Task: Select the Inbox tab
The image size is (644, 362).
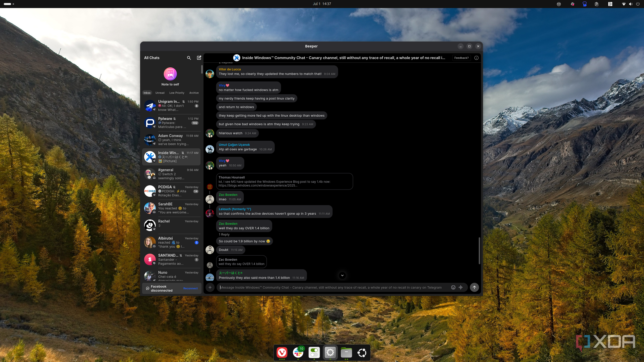Action: tap(147, 93)
